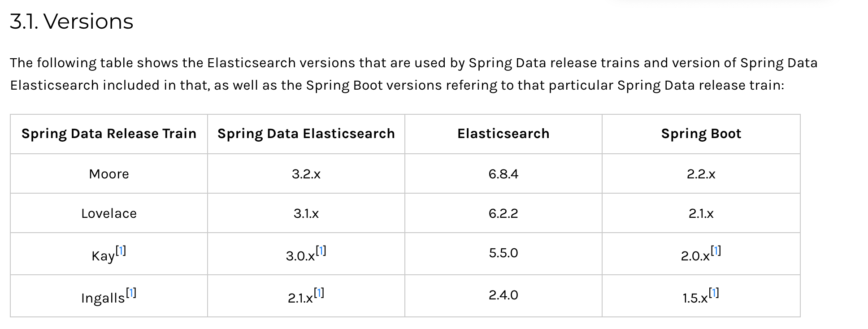Click the 5.5.0 Elasticsearch version cell

pyautogui.click(x=503, y=254)
